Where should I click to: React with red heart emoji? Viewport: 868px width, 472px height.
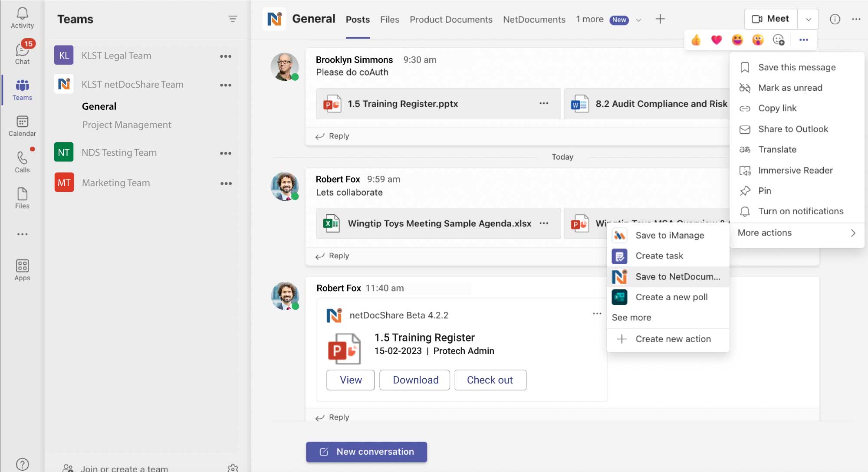click(x=717, y=40)
